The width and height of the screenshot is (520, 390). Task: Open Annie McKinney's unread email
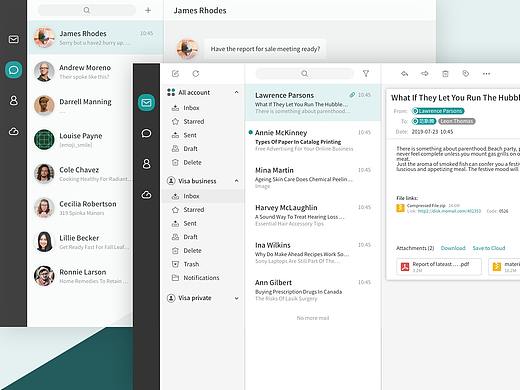pyautogui.click(x=313, y=140)
